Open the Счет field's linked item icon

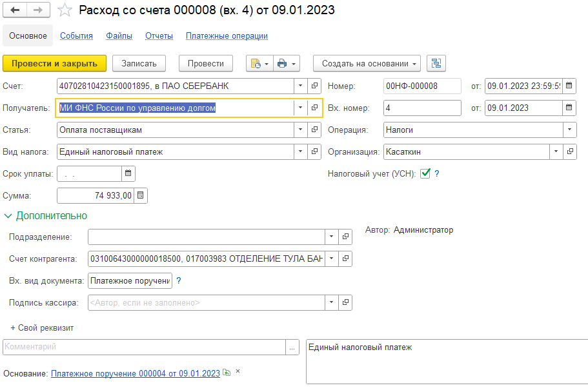(x=314, y=86)
